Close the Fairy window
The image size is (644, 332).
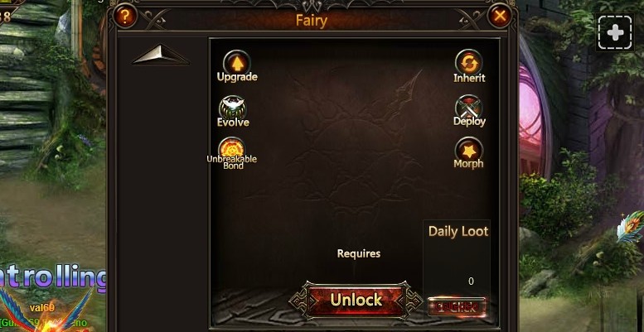tap(500, 16)
